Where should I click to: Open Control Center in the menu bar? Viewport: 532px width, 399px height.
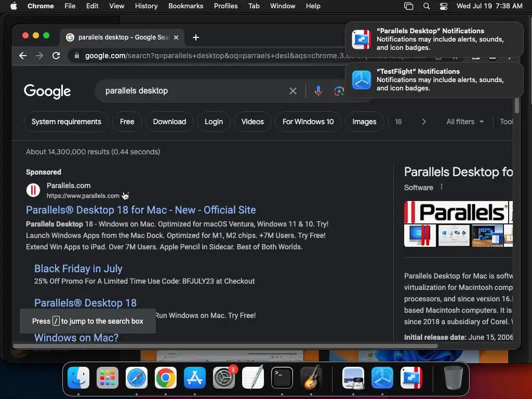point(444,6)
